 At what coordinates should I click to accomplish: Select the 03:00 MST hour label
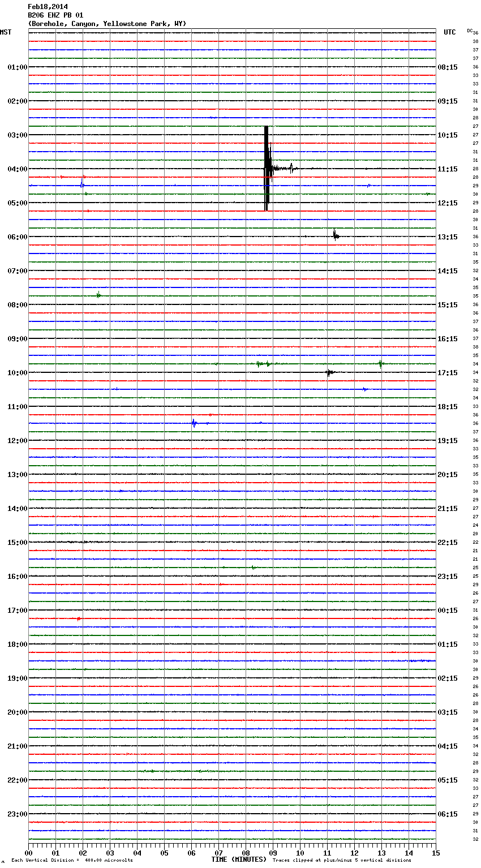coord(18,135)
